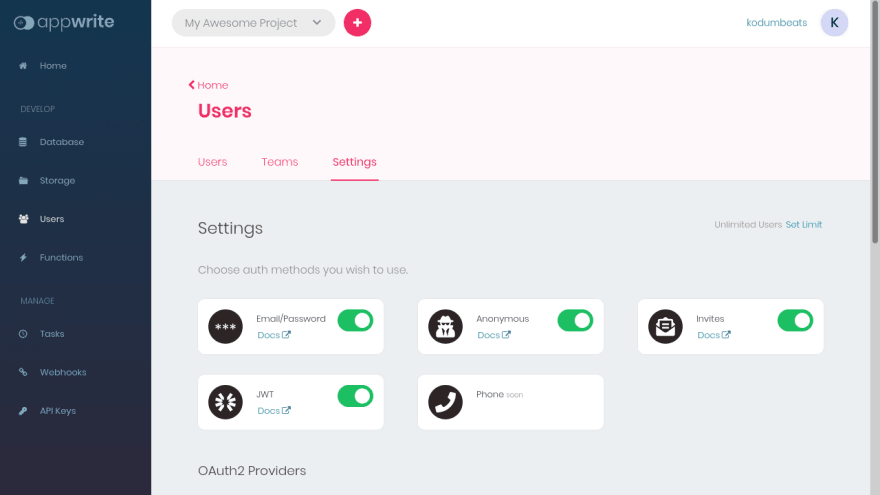880x495 pixels.
Task: Click the Appwrite logo
Action: (x=64, y=22)
